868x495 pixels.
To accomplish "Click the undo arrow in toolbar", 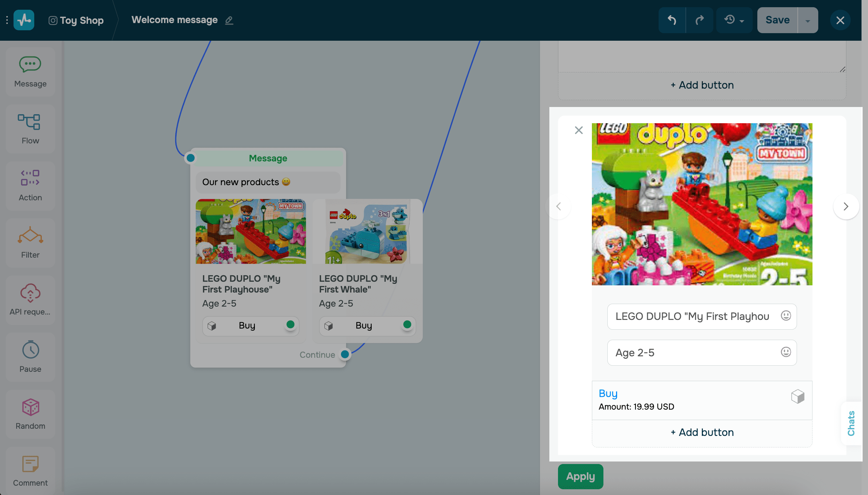I will (x=672, y=20).
